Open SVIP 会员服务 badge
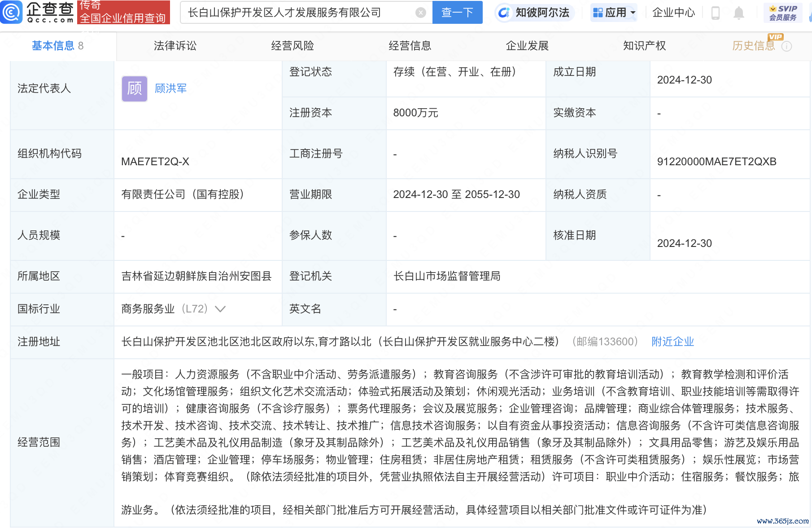 (783, 13)
